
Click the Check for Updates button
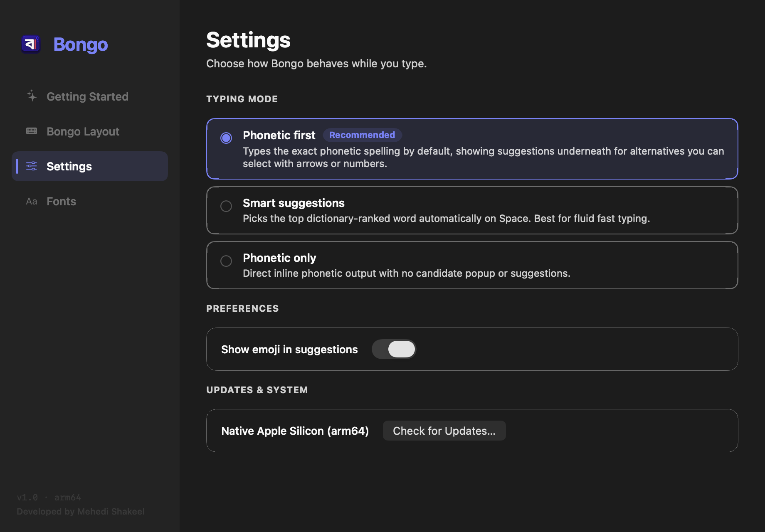pyautogui.click(x=444, y=431)
